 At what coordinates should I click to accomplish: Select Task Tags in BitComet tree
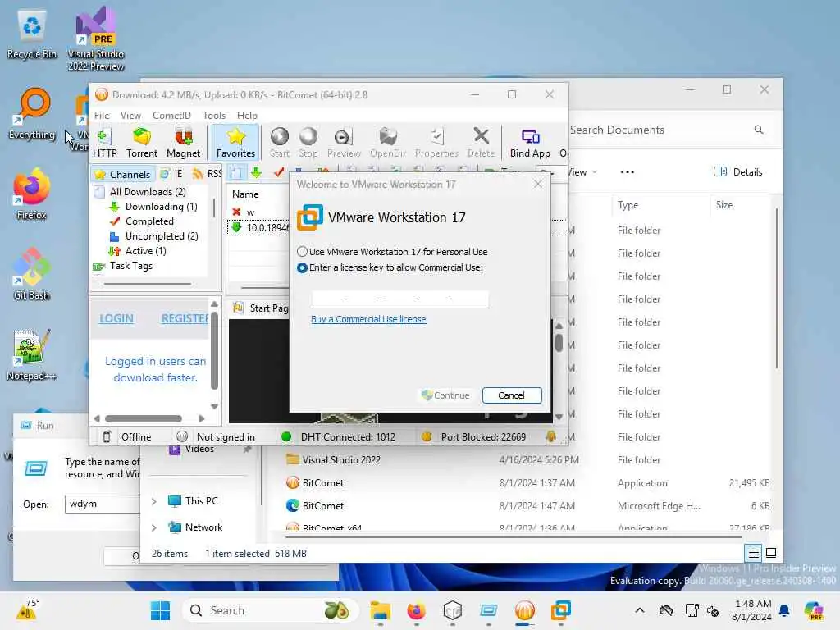(x=130, y=266)
